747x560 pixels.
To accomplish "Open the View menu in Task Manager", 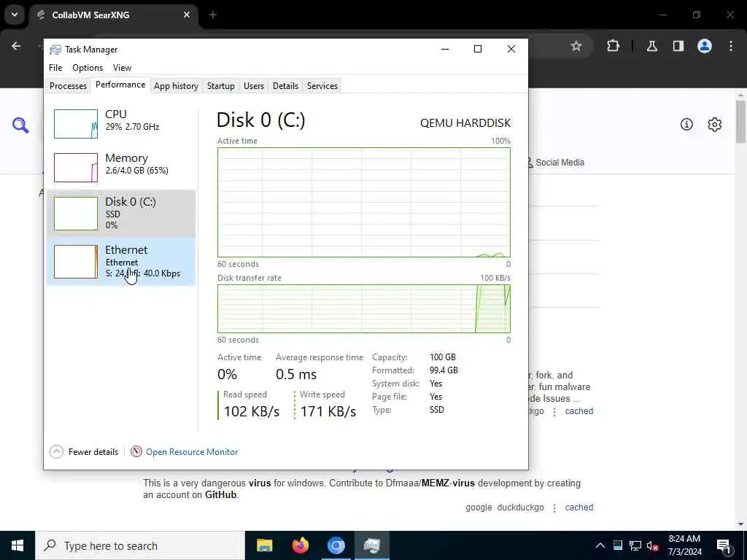I will click(x=122, y=68).
